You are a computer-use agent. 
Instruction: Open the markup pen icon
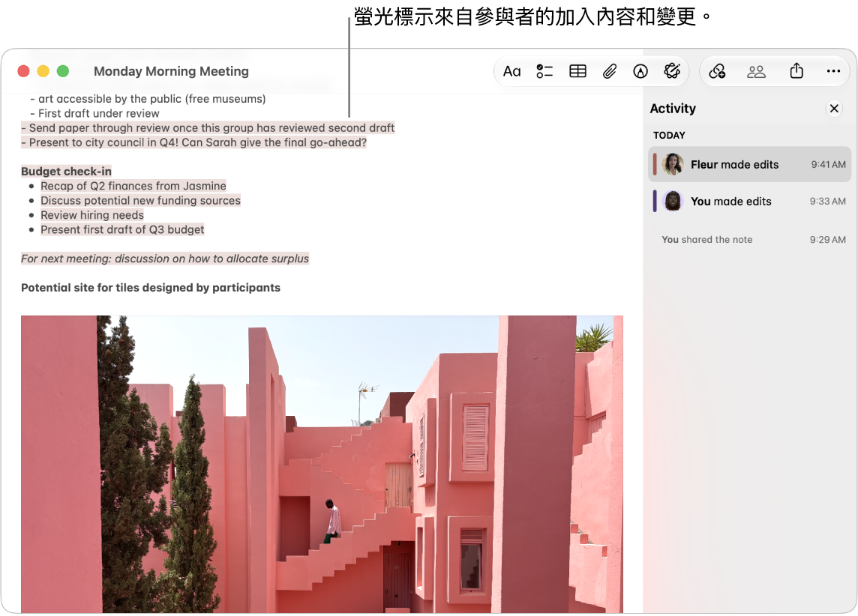(x=640, y=72)
